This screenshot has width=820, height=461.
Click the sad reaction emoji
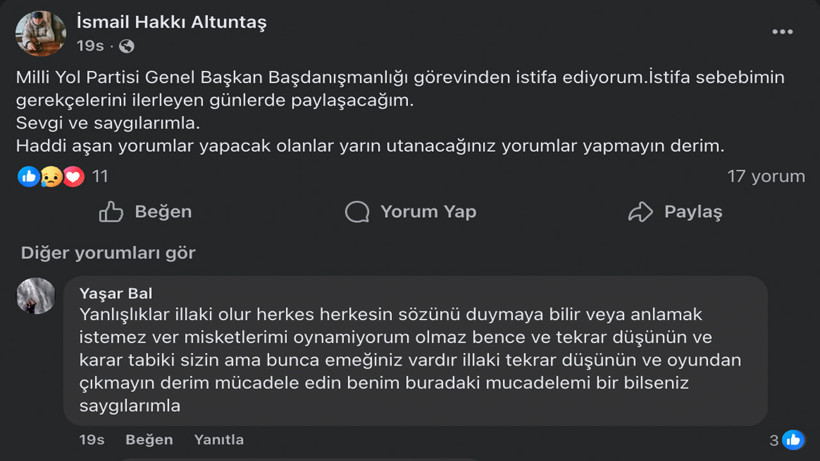tap(51, 177)
